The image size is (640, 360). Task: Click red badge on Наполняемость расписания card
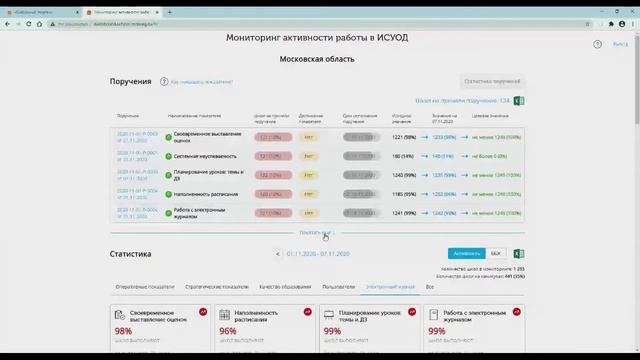pos(307,312)
